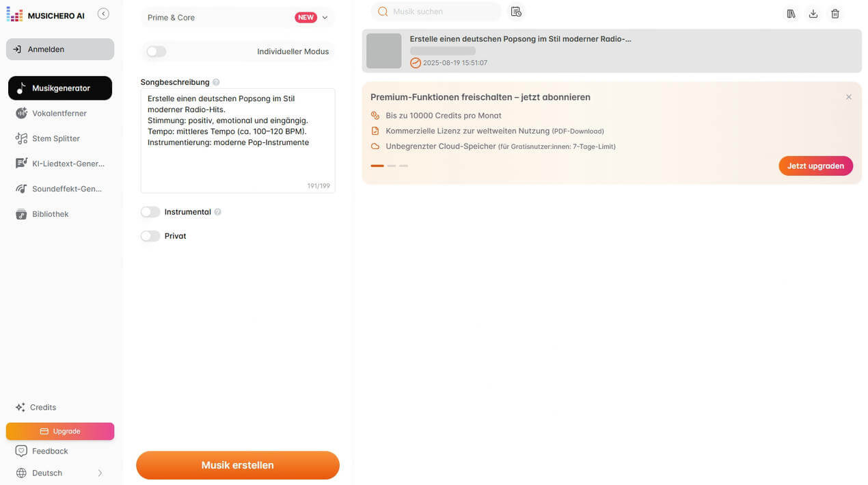Collapse the sidebar with the arrow icon
Image resolution: width=868 pixels, height=485 pixels.
coord(103,14)
